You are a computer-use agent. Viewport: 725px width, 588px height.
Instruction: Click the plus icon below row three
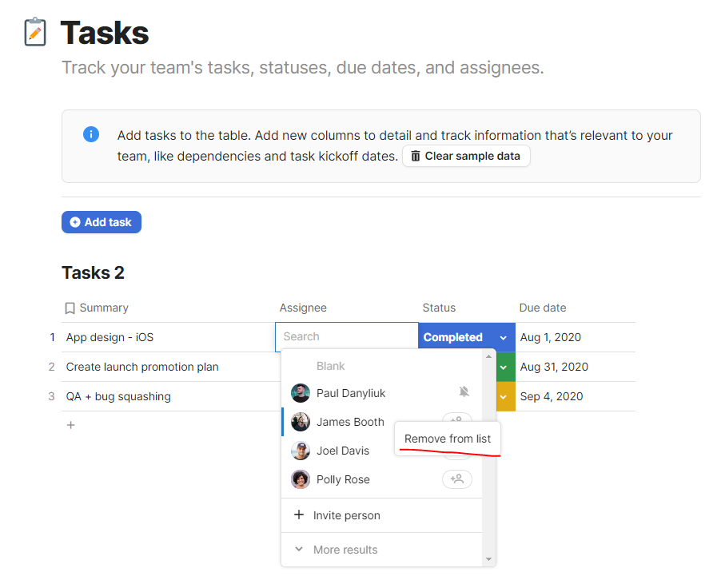click(x=71, y=425)
